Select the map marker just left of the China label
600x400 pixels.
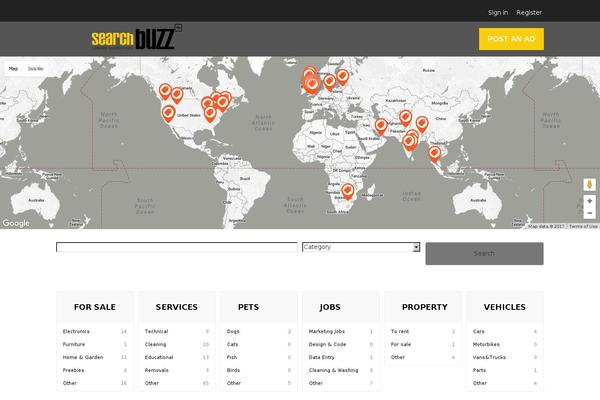422,124
